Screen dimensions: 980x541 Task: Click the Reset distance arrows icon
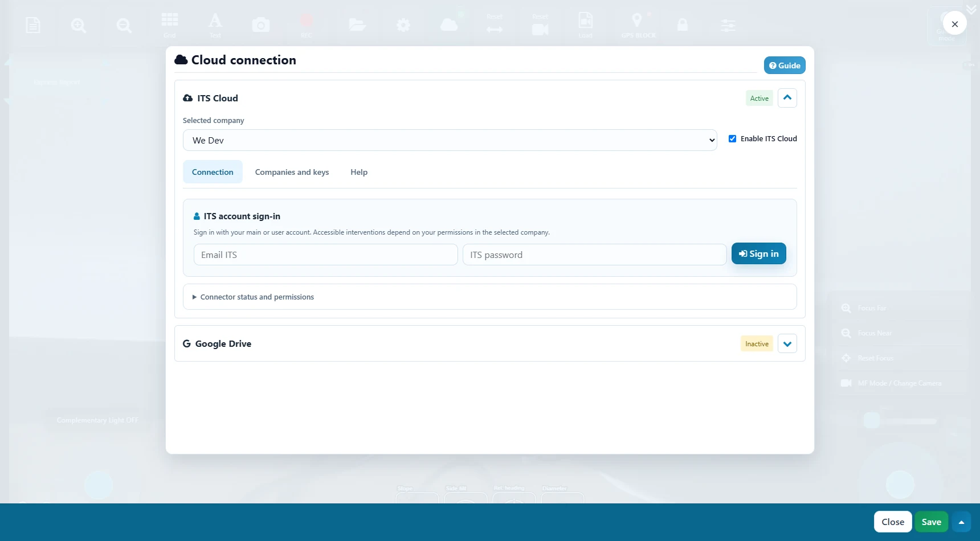(495, 29)
